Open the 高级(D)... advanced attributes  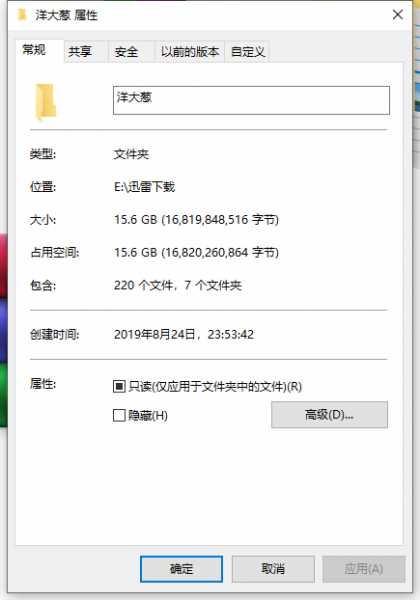pyautogui.click(x=329, y=414)
